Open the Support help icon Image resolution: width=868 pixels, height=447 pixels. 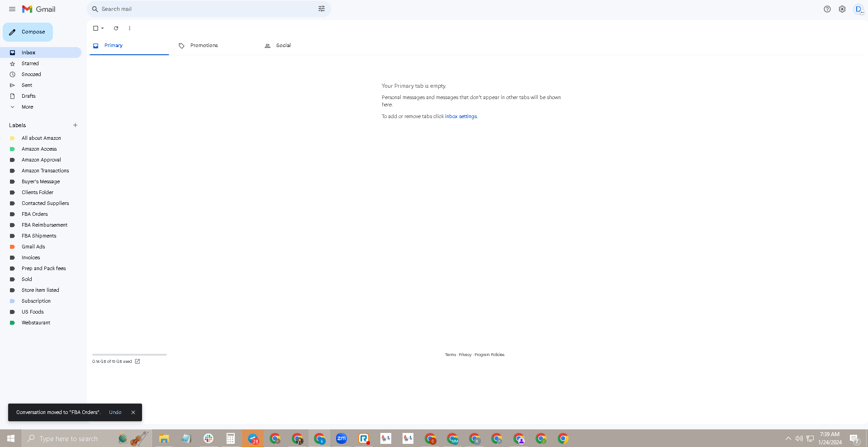point(827,9)
